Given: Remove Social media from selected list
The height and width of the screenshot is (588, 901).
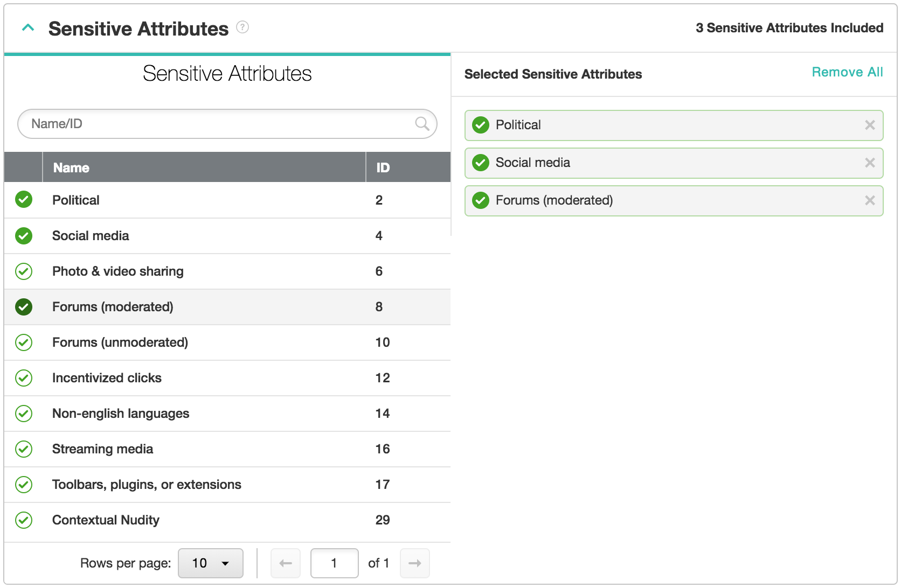Looking at the screenshot, I should click(869, 163).
